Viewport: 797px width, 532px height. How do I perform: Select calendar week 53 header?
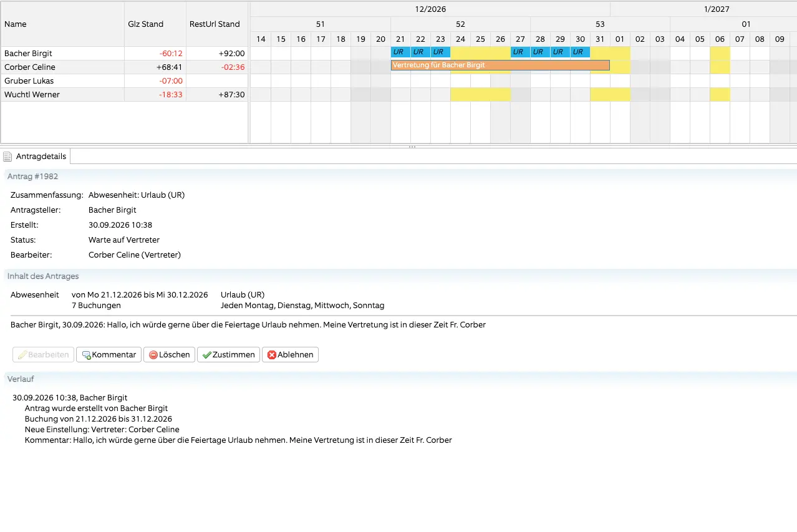coord(600,24)
